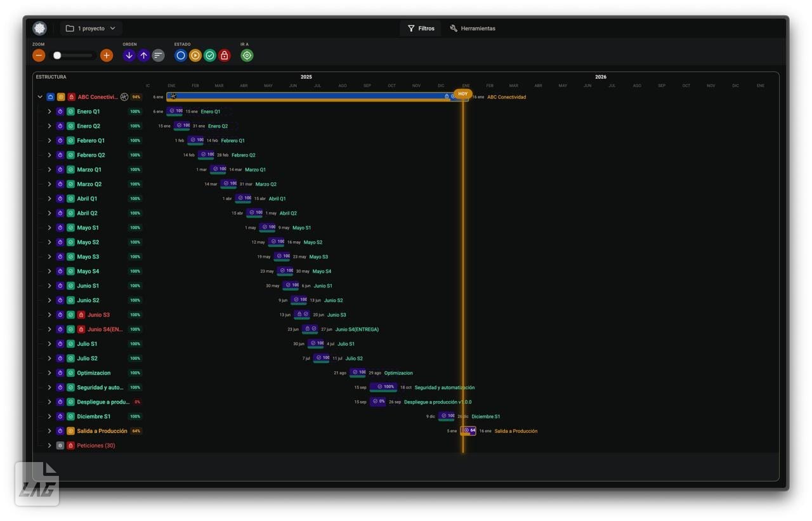812x521 pixels.
Task: Toggle the yellow play in-progress Estado filter
Action: point(195,55)
